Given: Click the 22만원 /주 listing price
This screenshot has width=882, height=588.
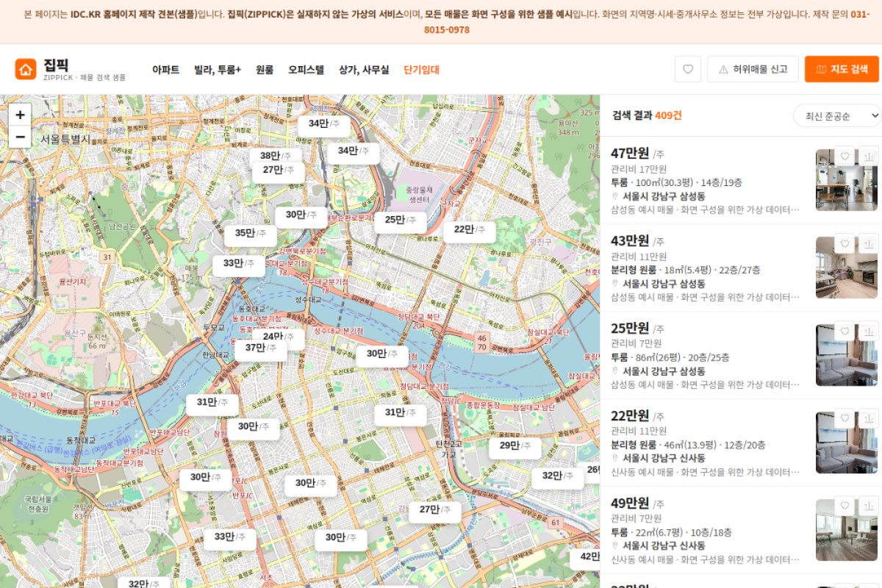Looking at the screenshot, I should tap(637, 416).
